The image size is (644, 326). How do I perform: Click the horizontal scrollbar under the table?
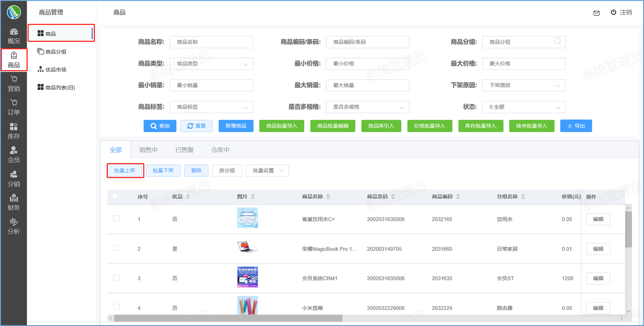228,318
